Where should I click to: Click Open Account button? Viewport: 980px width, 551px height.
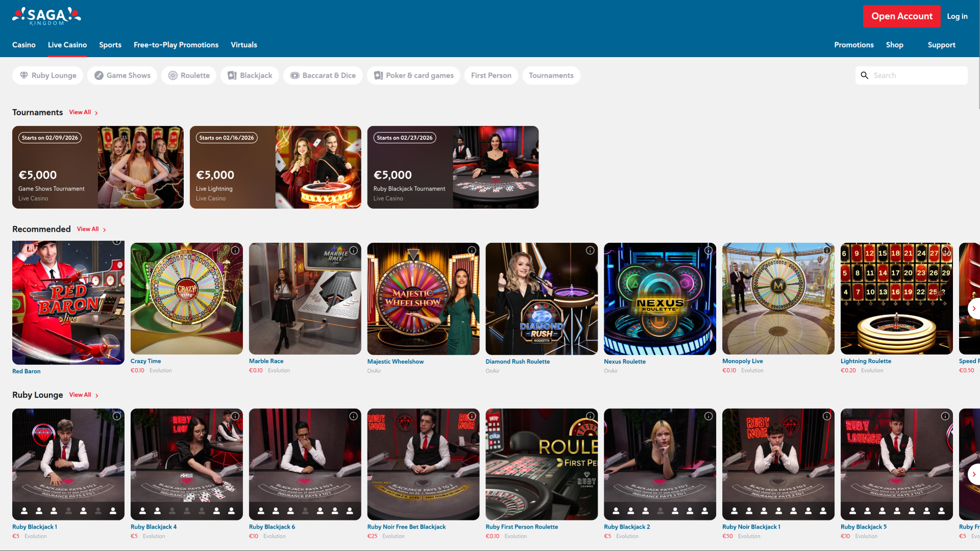tap(902, 16)
